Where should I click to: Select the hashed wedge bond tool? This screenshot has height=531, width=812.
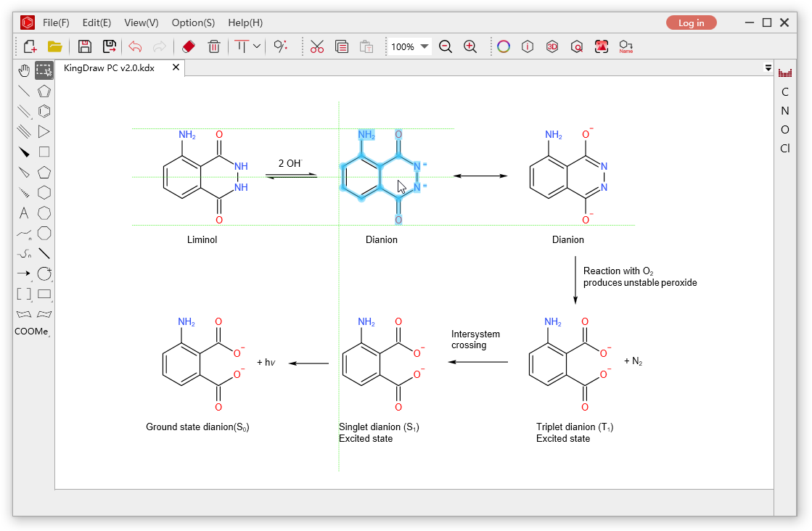pyautogui.click(x=24, y=192)
